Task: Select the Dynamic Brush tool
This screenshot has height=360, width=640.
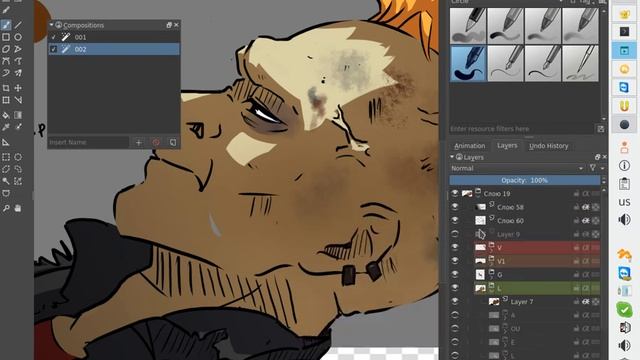Action: pyautogui.click(x=6, y=73)
